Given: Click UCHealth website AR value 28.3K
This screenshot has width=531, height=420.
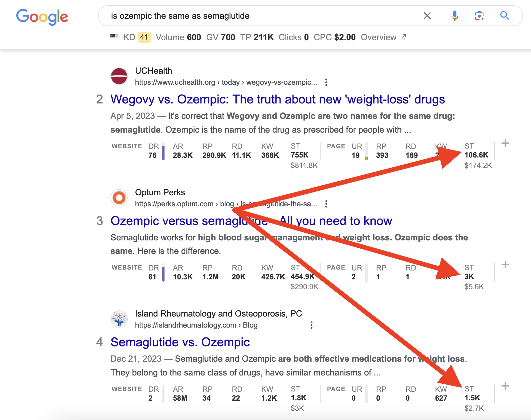Looking at the screenshot, I should pyautogui.click(x=183, y=155).
